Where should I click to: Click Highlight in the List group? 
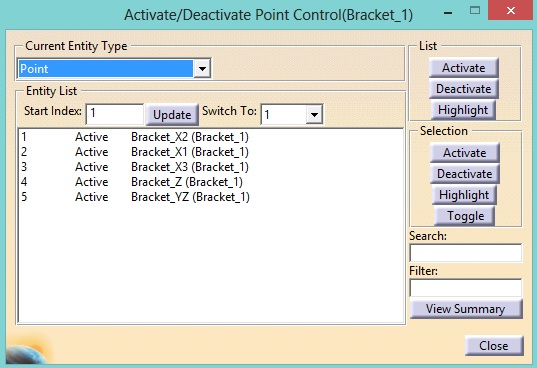pos(463,110)
